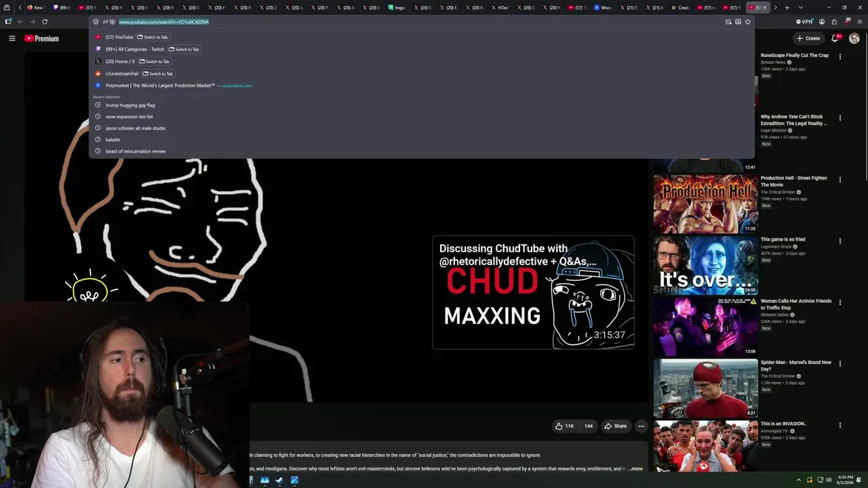Open the taskbar clock showing 6:34 PM
The image size is (868, 488).
point(845,480)
